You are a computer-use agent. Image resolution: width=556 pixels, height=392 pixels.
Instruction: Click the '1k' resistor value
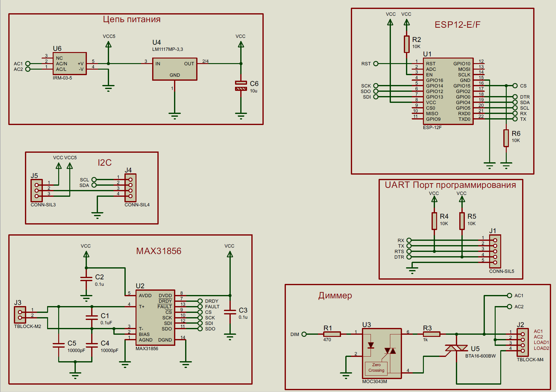tap(425, 340)
